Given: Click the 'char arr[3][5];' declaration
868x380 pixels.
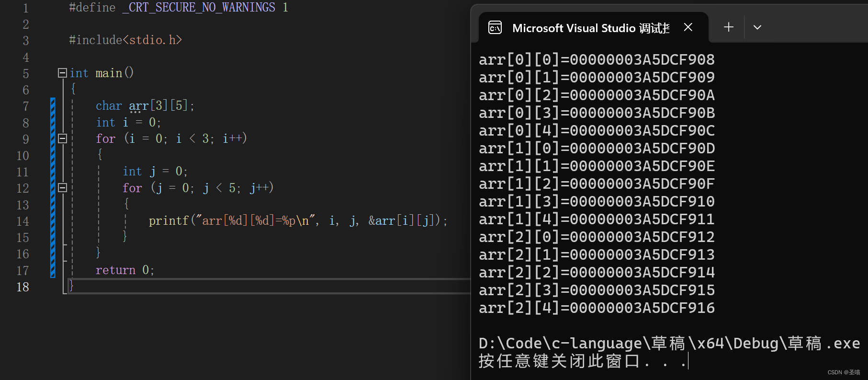Looking at the screenshot, I should click(x=145, y=105).
